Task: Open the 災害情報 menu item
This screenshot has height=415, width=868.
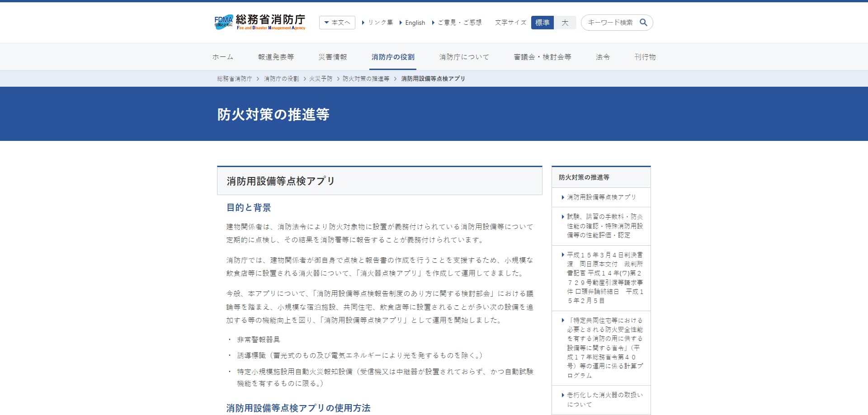Action: click(x=333, y=57)
